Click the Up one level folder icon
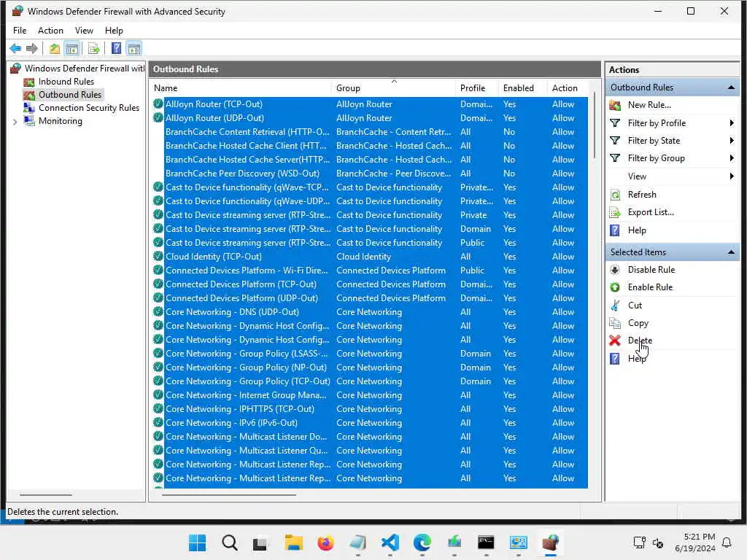Viewport: 747px width, 560px height. (x=55, y=48)
